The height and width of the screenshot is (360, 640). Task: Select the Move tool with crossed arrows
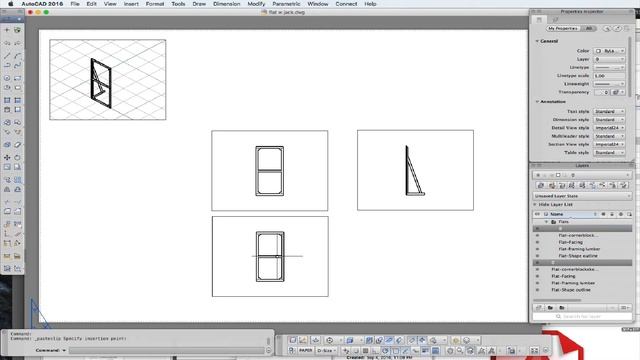click(7, 157)
